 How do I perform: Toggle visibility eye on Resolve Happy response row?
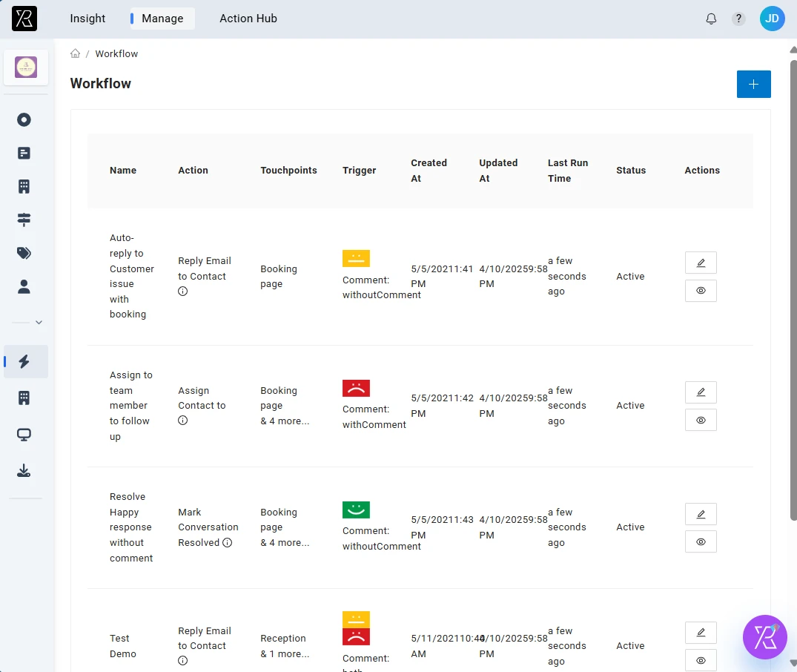click(700, 541)
